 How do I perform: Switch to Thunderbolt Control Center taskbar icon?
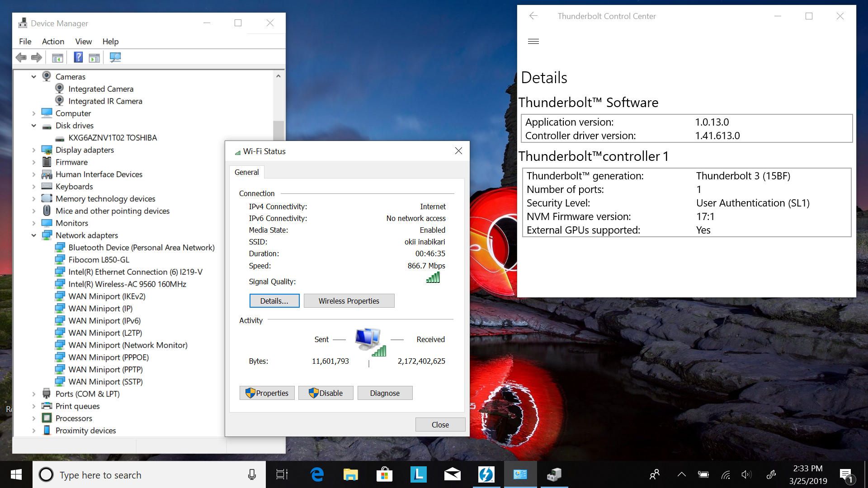click(x=486, y=474)
